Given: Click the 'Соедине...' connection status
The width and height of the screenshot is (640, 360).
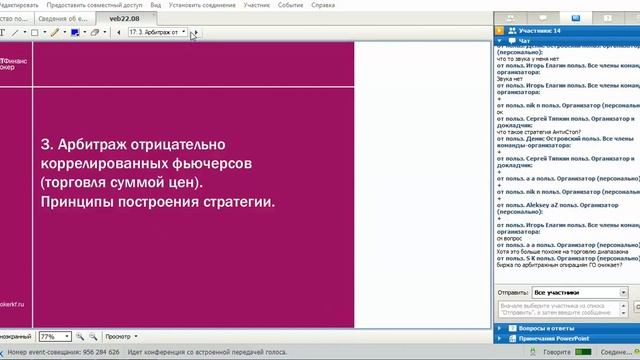Looking at the screenshot, I should point(616,351).
